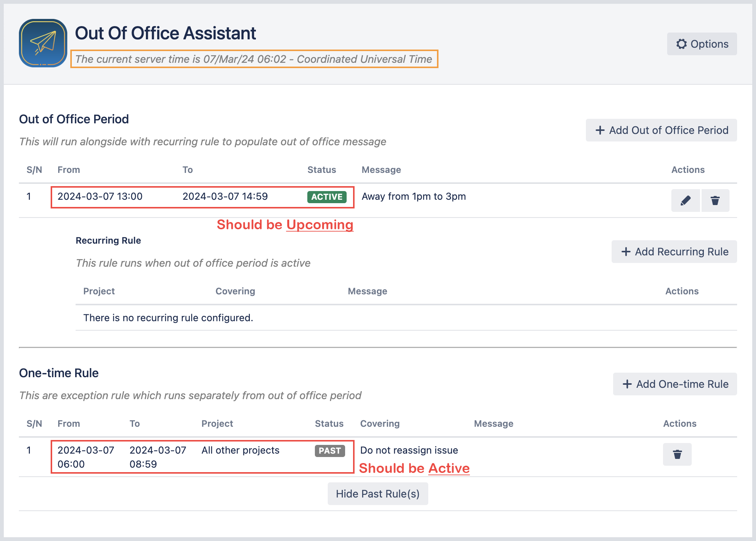Edit out of office period pencil icon
The image size is (756, 541).
click(x=685, y=201)
